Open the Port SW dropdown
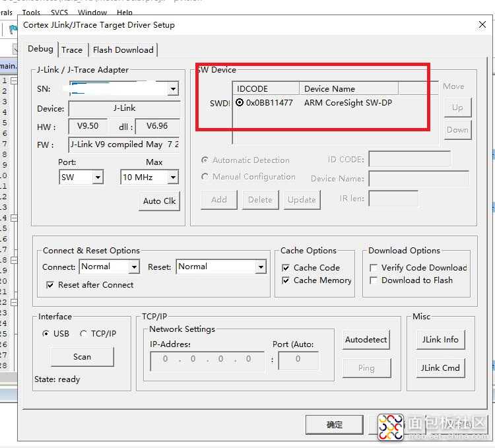The image size is (495, 448). 98,177
